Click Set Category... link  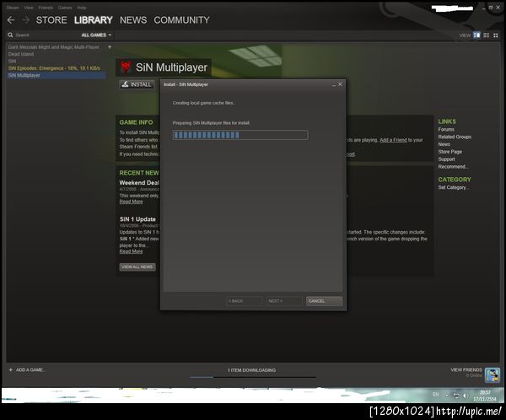[453, 187]
